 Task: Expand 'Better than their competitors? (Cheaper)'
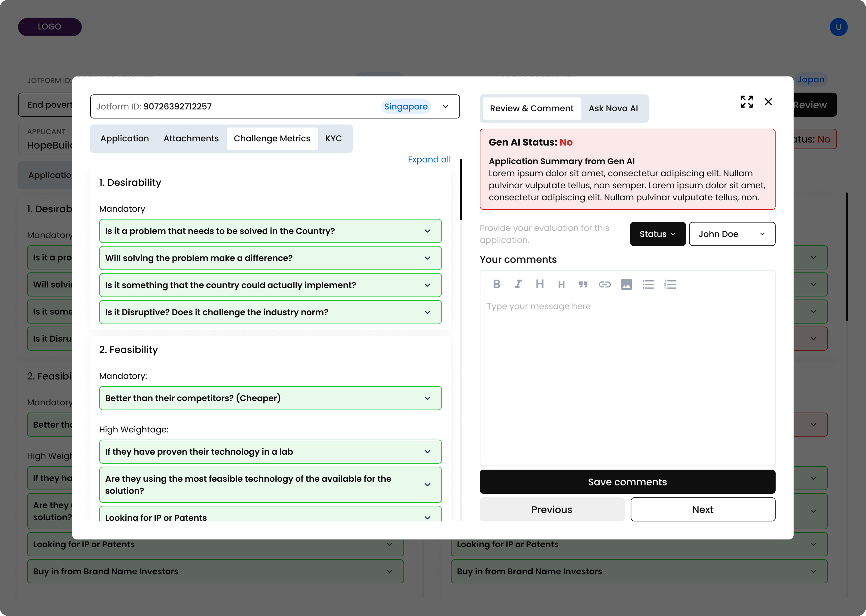tap(270, 398)
